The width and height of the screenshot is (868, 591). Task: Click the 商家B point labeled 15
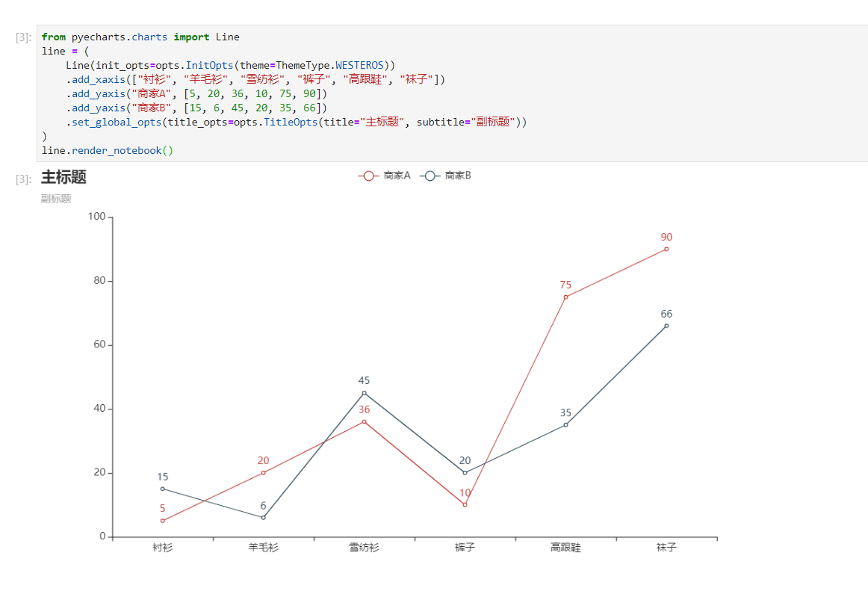tap(162, 488)
